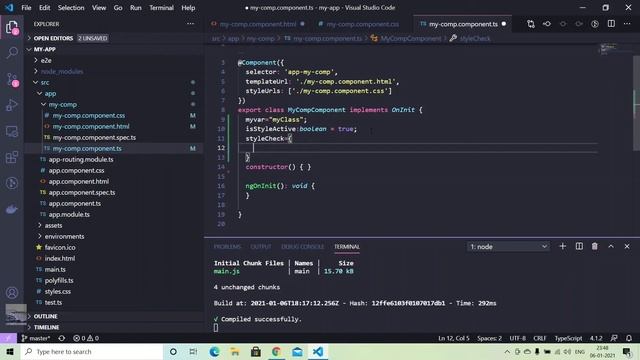Viewport: 640px width, 360px height.
Task: Split the terminal panel
Action: [x=579, y=247]
